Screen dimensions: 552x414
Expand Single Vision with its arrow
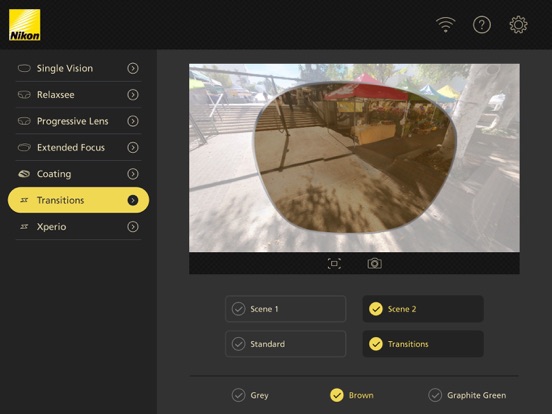[133, 68]
